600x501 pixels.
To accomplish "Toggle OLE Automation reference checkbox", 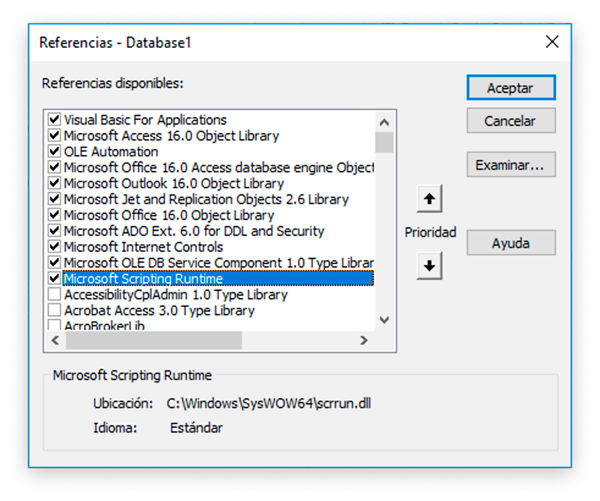I will coord(55,152).
